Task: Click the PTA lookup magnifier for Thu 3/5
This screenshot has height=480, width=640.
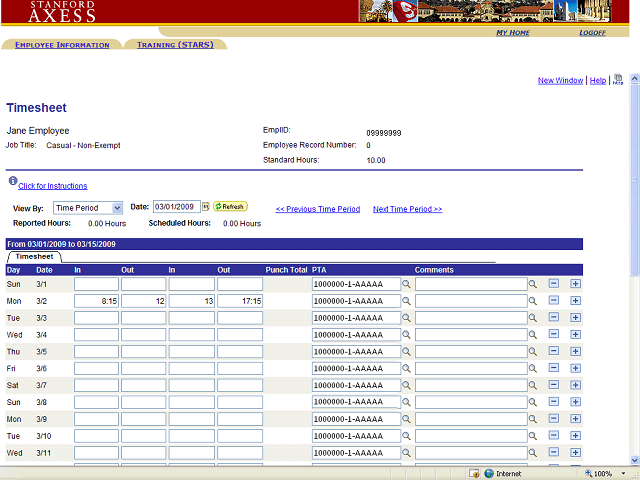Action: click(407, 352)
